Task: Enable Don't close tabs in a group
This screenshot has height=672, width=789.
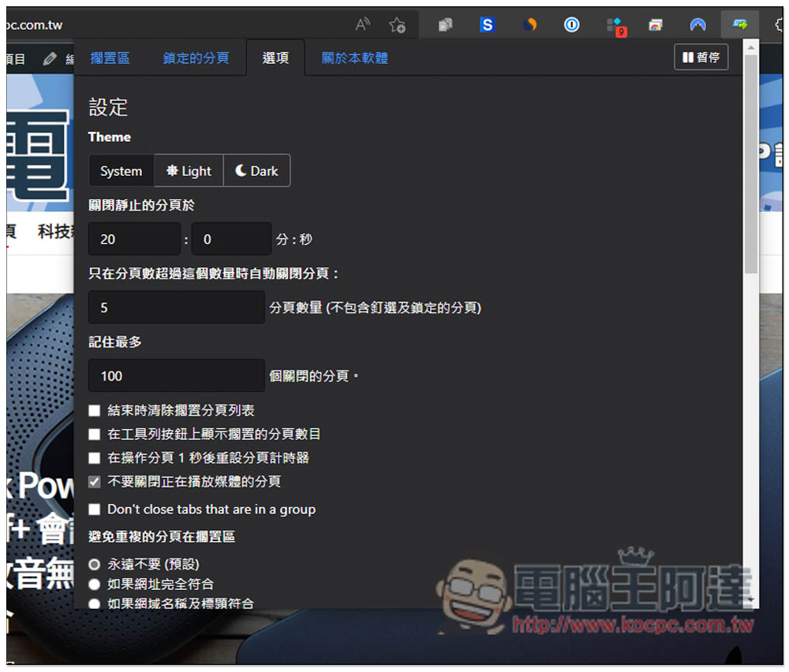Action: click(94, 510)
